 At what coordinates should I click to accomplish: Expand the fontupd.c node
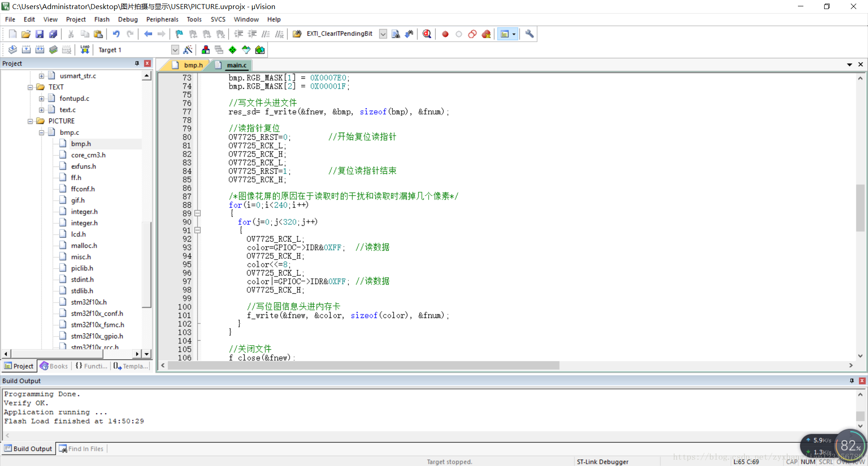42,98
